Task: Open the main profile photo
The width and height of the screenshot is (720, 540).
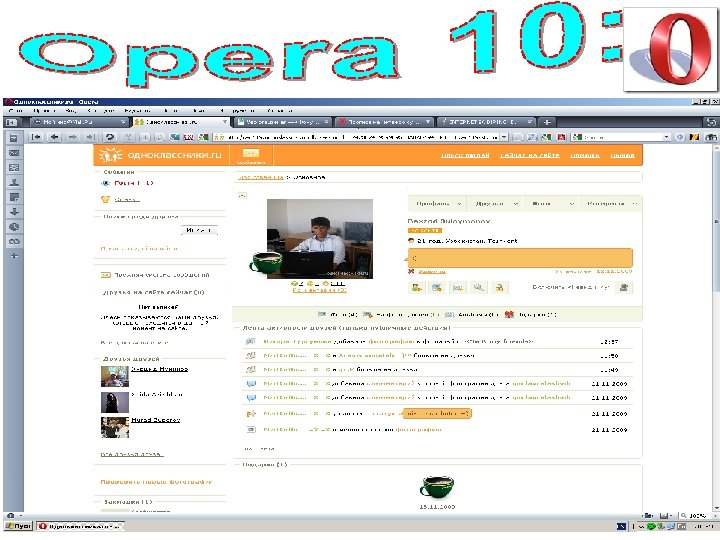Action: (320, 238)
